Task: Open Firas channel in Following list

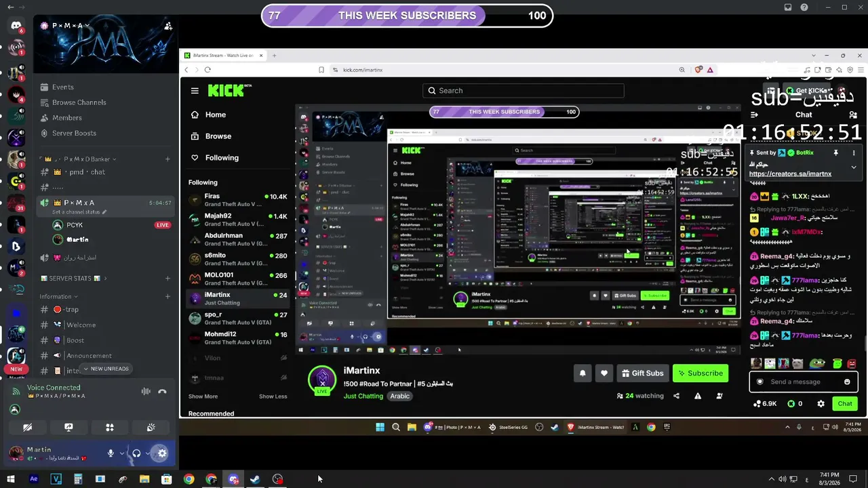Action: tap(237, 200)
